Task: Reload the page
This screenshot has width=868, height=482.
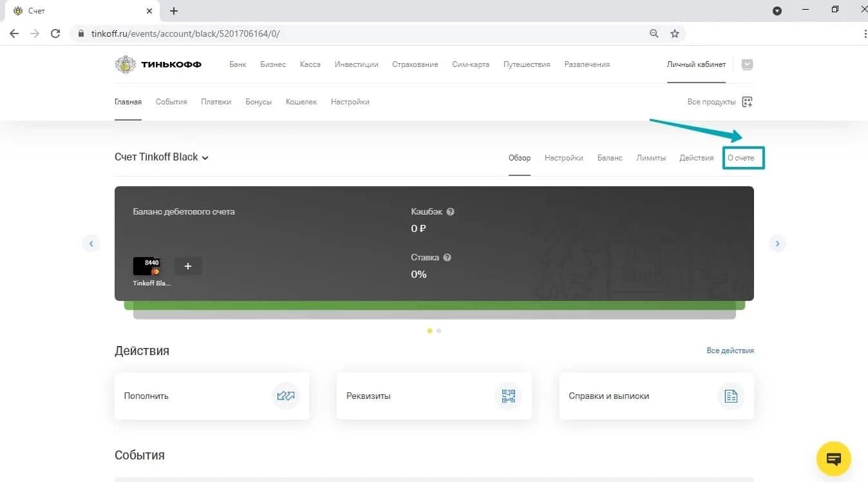Action: pos(55,34)
